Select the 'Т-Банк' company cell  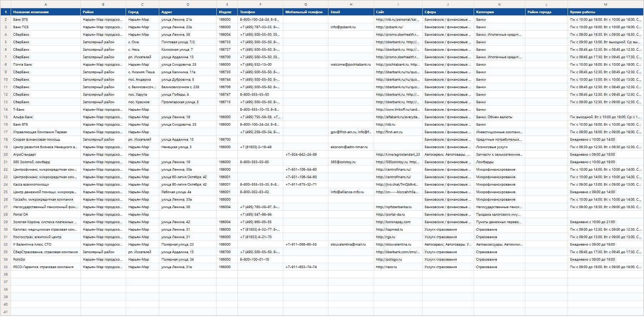point(46,110)
